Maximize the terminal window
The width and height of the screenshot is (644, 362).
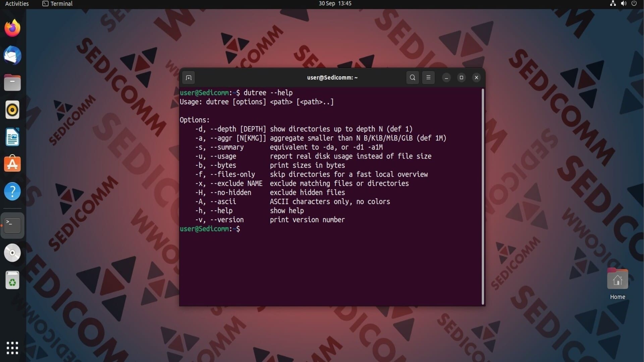point(462,77)
